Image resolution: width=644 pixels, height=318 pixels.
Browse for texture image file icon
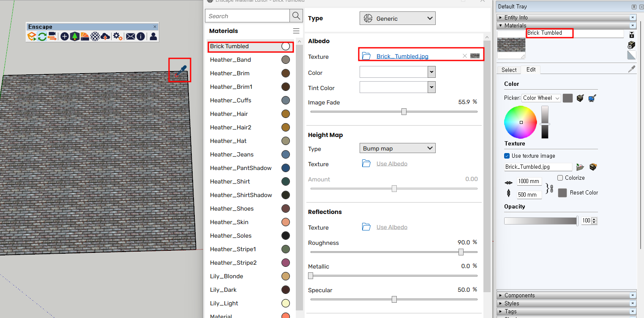click(x=580, y=167)
